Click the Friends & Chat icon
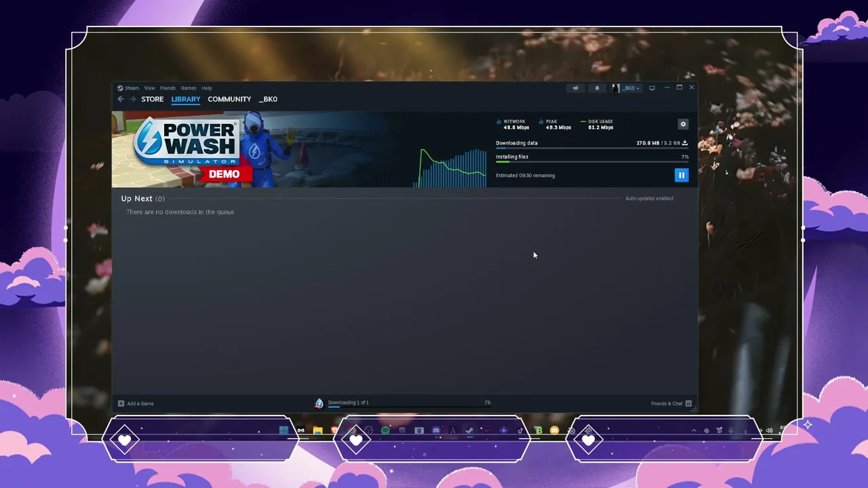This screenshot has width=868, height=488. [688, 403]
